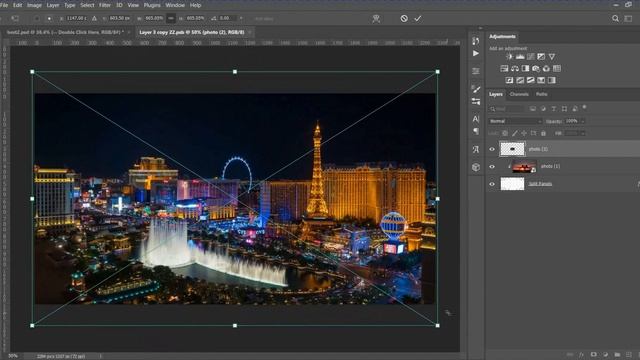This screenshot has width=640, height=360.
Task: Toggle the reference point checkbox in options bar
Action: 37,18
